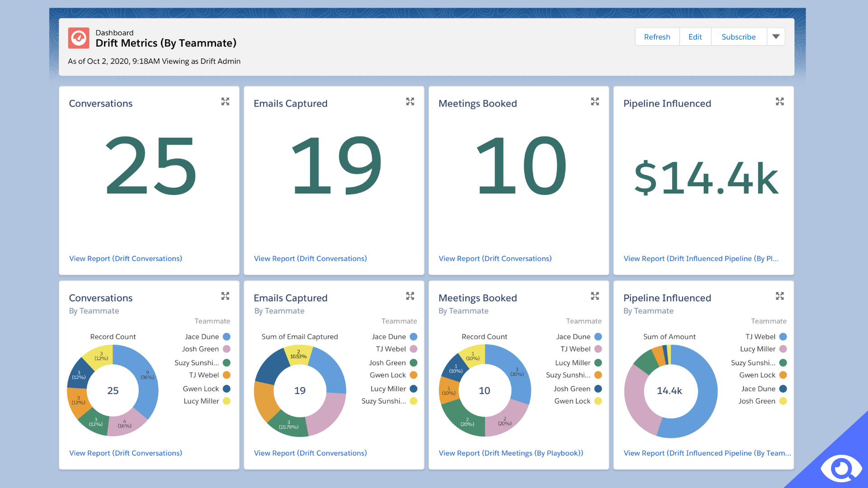Click Lucy Miller swatch in Emails Captured legend
868x488 pixels.
[413, 389]
